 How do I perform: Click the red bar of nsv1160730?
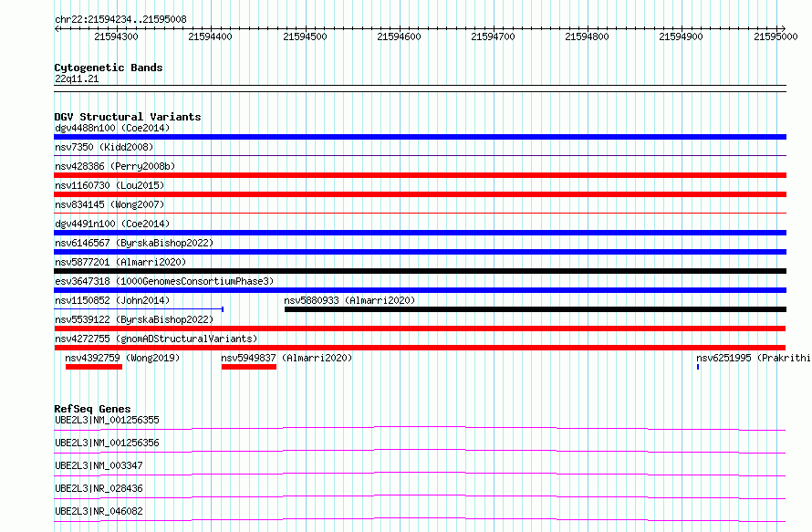point(420,194)
